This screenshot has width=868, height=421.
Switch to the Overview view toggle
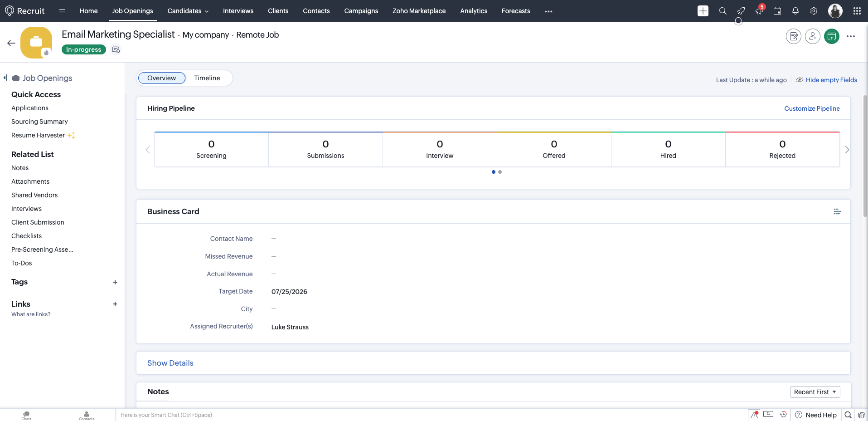(162, 78)
